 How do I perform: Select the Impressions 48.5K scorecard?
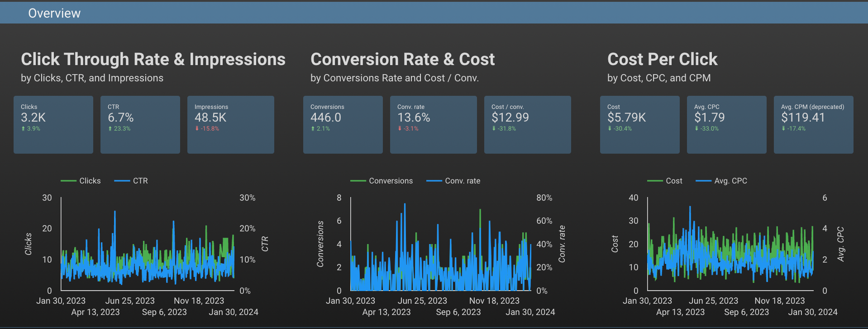(230, 124)
